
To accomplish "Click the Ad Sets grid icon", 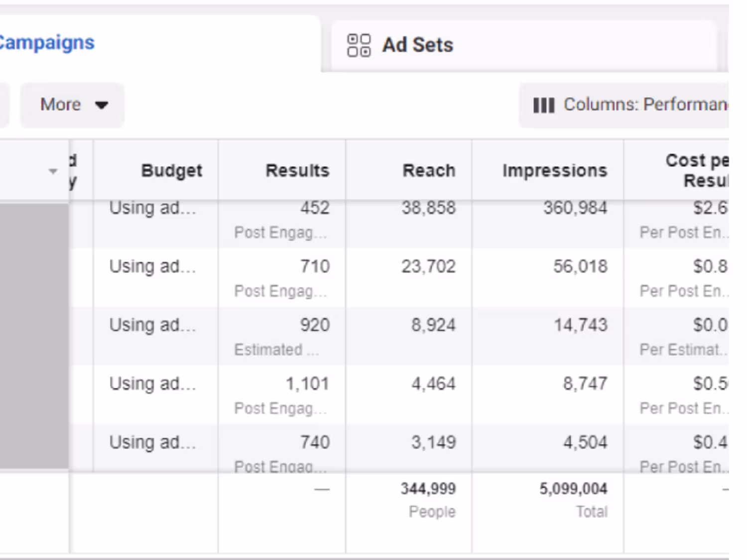I will coord(359,45).
